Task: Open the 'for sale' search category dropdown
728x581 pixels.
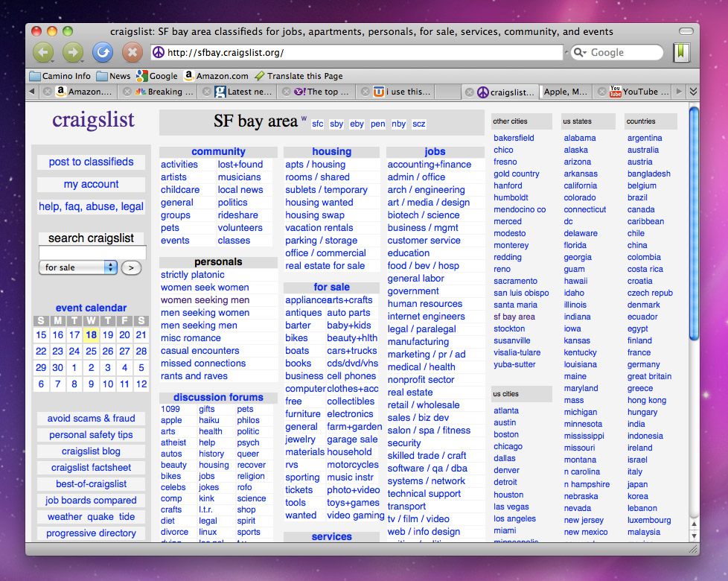Action: (78, 267)
